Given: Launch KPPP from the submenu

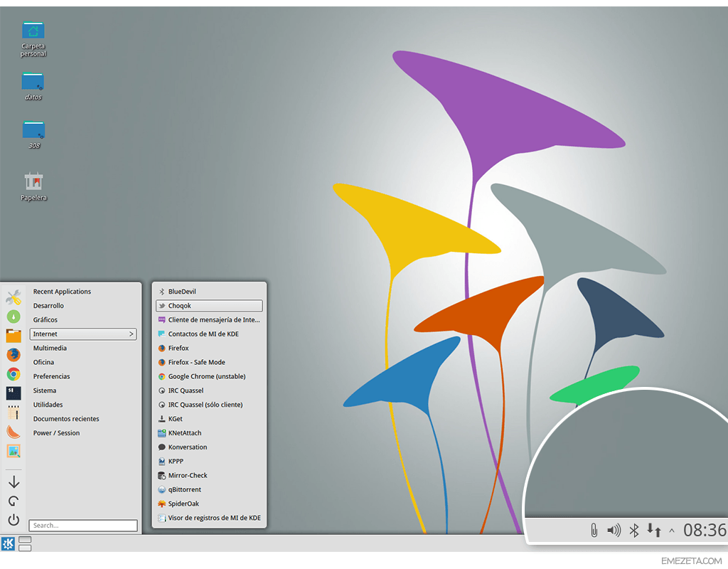Looking at the screenshot, I should click(x=210, y=462).
